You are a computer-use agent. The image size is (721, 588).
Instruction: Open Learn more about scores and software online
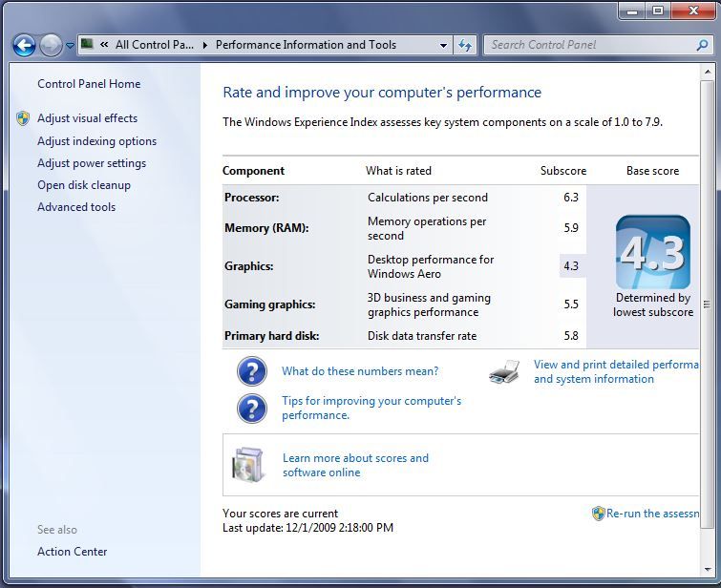[355, 465]
